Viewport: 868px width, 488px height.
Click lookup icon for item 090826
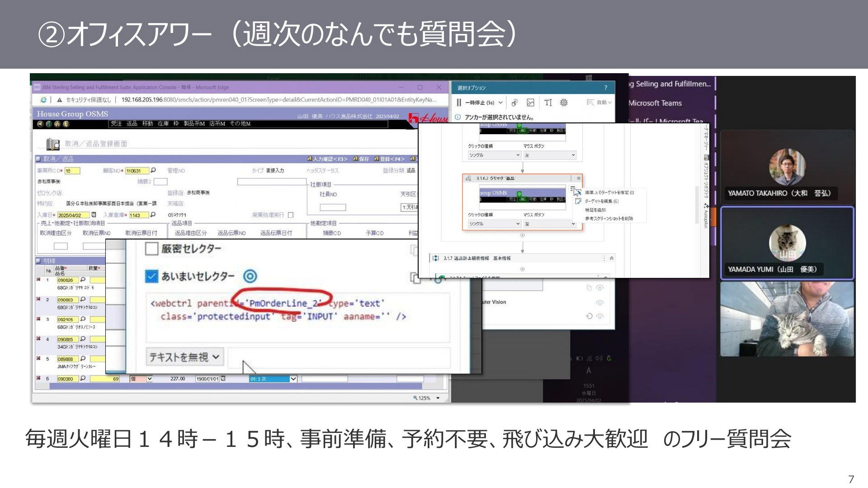point(83,280)
